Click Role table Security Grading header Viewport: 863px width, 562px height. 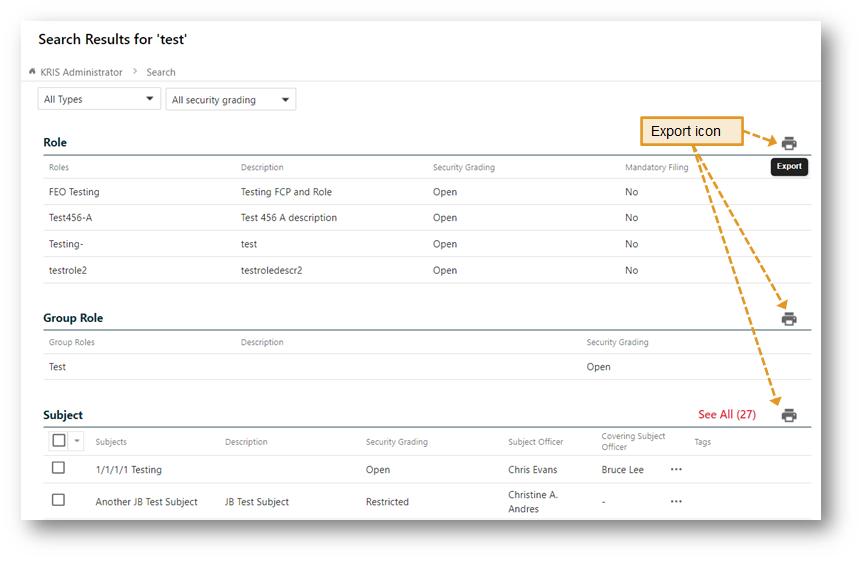463,167
